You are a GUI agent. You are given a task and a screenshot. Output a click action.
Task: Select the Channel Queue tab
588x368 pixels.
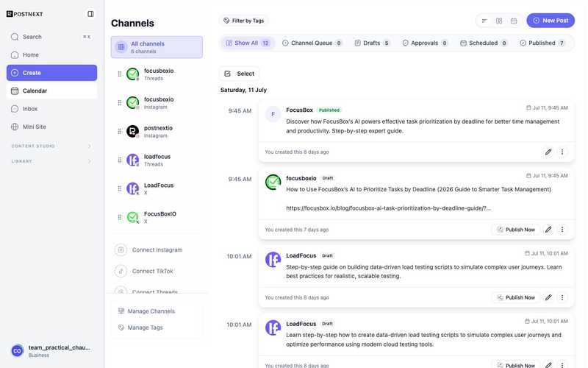(x=312, y=43)
